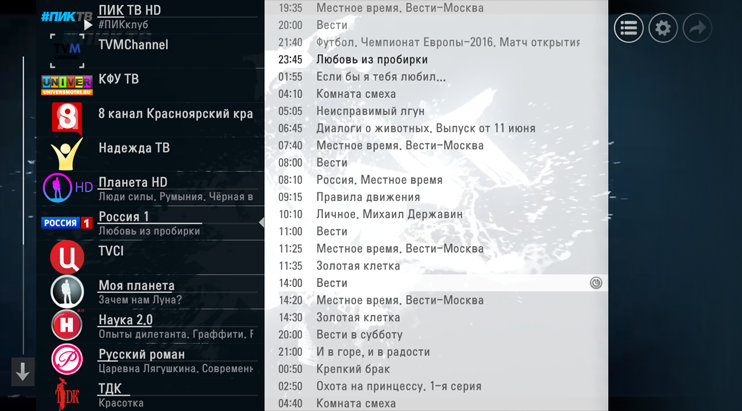742x411 pixels.
Task: Open settings via the gear icon
Action: (x=662, y=28)
